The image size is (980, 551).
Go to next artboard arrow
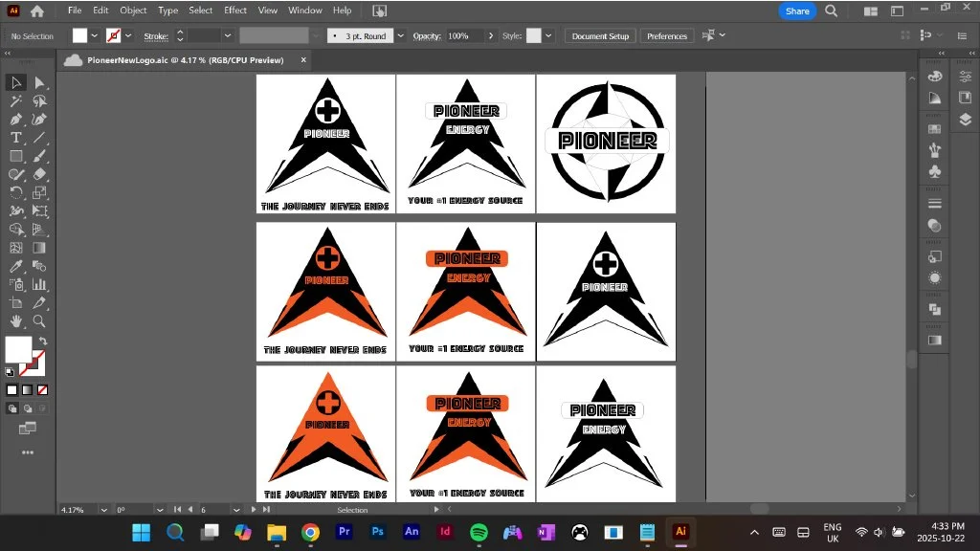coord(253,510)
